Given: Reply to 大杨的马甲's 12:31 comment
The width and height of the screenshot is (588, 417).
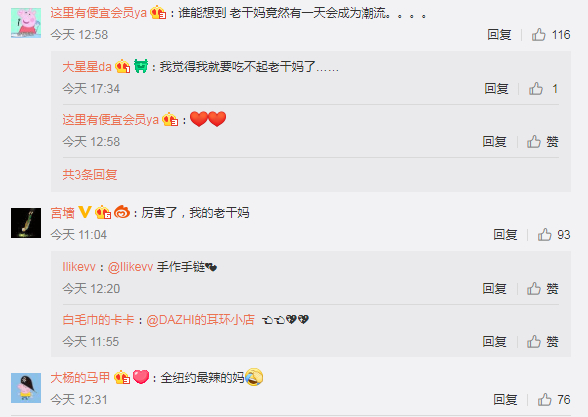Looking at the screenshot, I should [505, 399].
